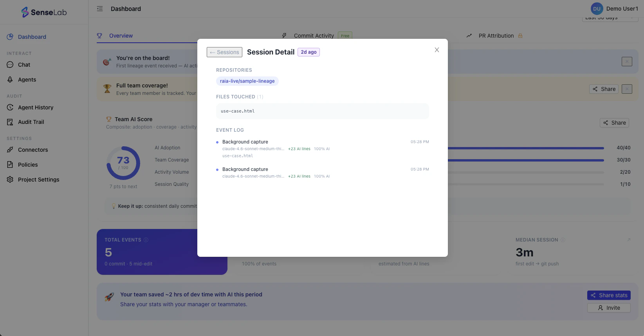This screenshot has height=336, width=644.
Task: Share the Full team coverage banner
Action: pyautogui.click(x=604, y=89)
